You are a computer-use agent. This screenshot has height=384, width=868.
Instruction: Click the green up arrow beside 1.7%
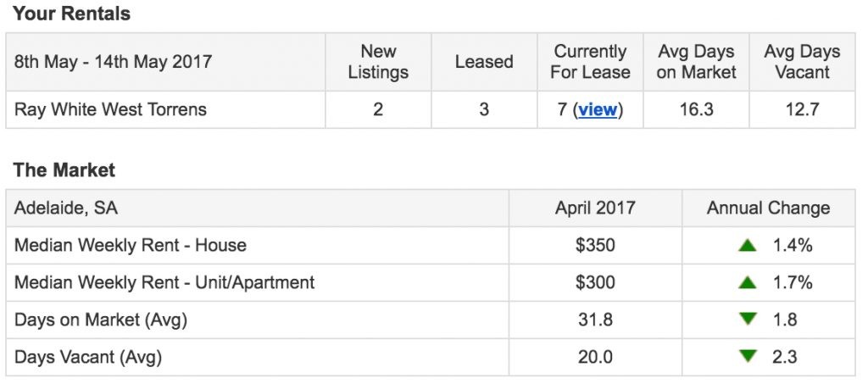(x=748, y=283)
